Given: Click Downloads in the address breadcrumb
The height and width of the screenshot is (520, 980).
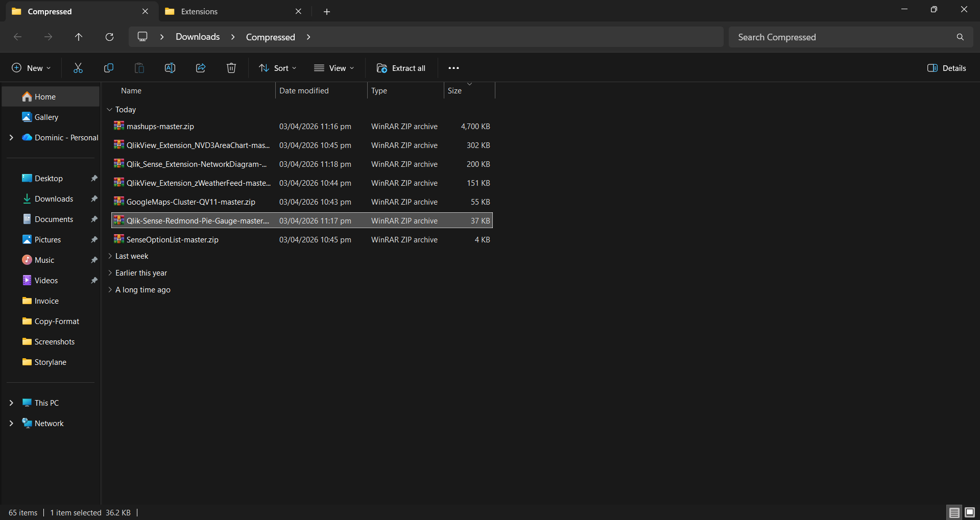Looking at the screenshot, I should 198,37.
